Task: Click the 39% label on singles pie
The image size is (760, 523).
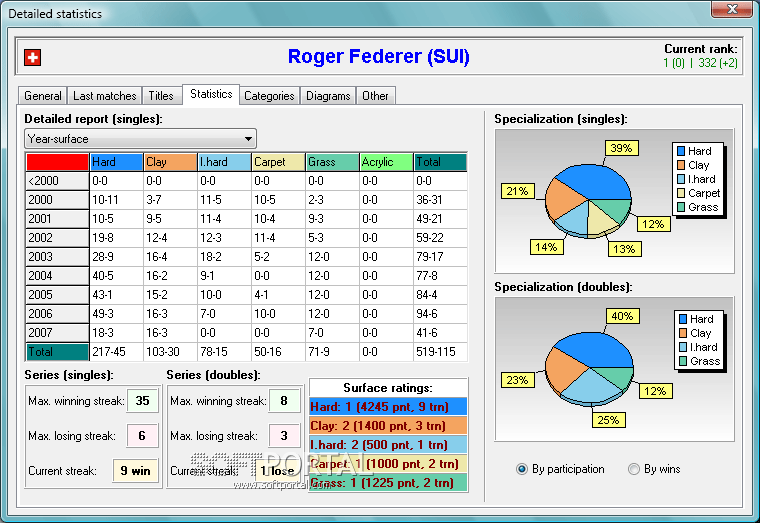Action: tap(621, 148)
